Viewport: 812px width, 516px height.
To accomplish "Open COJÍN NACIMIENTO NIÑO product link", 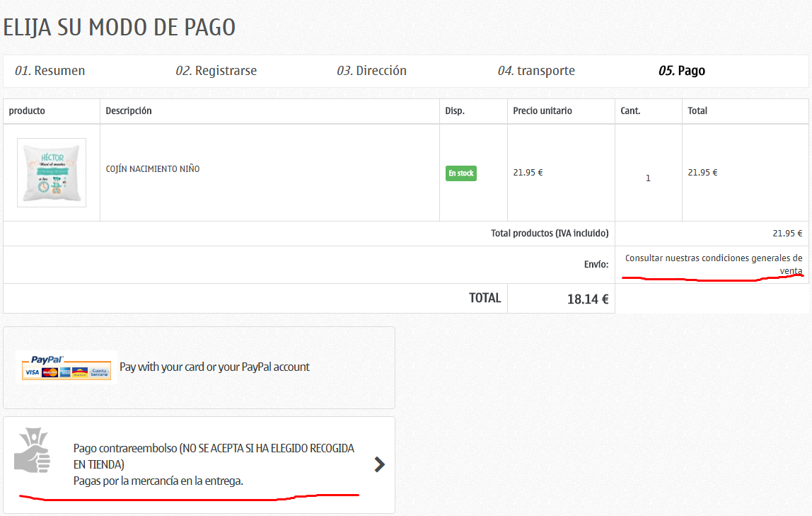I will 153,169.
